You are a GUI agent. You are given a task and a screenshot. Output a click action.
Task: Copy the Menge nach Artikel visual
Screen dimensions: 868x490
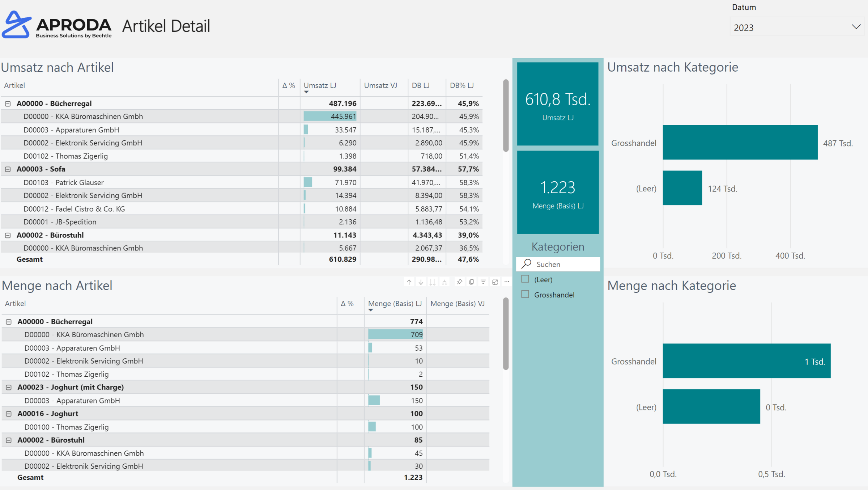[x=471, y=282]
